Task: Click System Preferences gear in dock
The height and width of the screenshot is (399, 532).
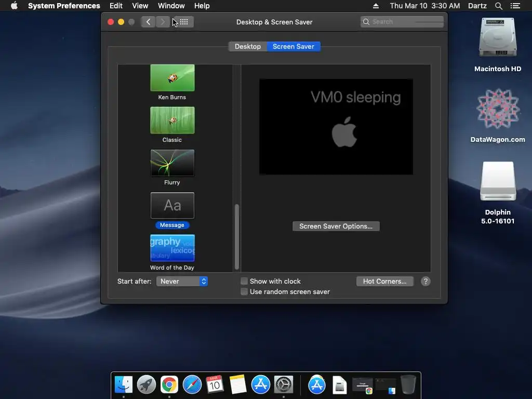Action: click(x=284, y=385)
